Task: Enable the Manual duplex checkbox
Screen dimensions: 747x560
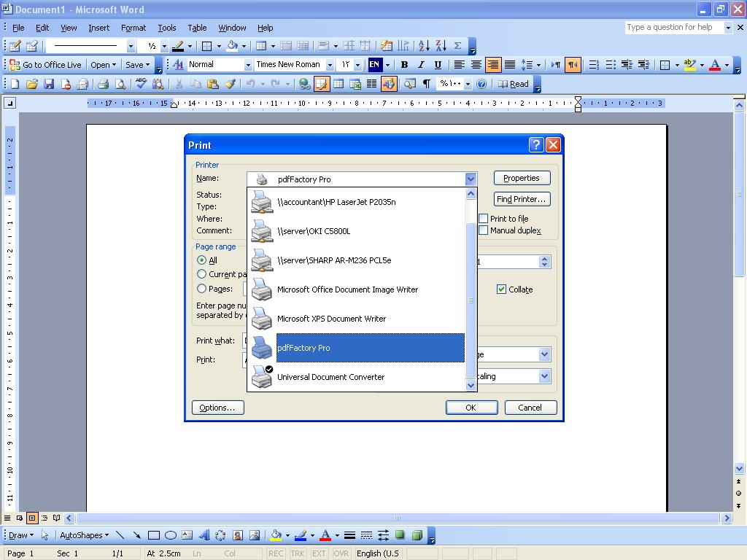Action: point(484,230)
